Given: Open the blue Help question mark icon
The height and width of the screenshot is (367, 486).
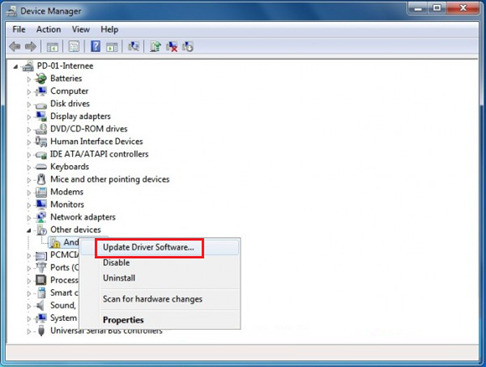Looking at the screenshot, I should pyautogui.click(x=95, y=46).
